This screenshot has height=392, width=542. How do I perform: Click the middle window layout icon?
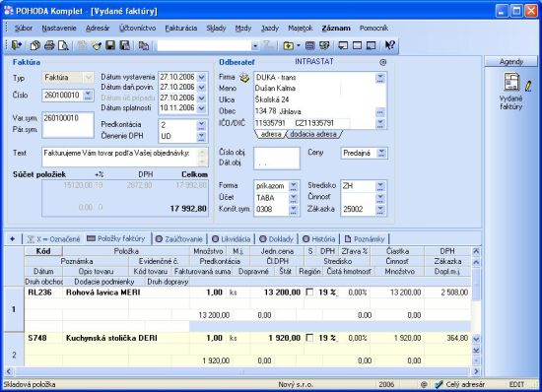[357, 45]
